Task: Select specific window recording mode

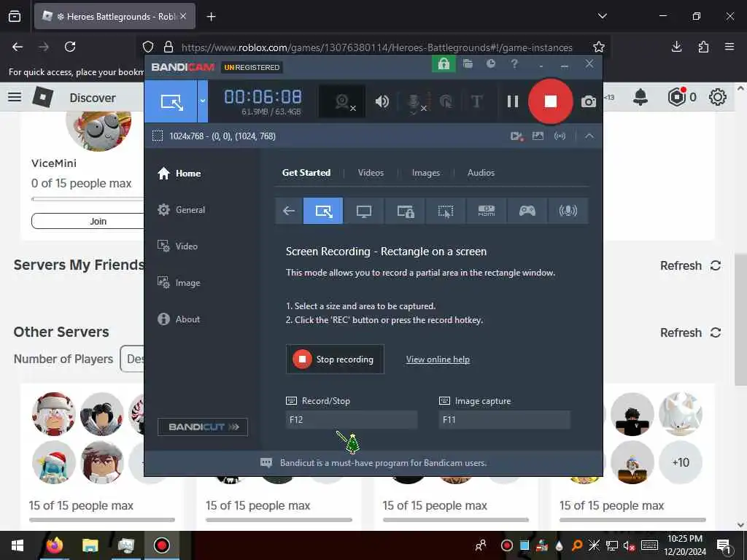Action: tap(405, 211)
